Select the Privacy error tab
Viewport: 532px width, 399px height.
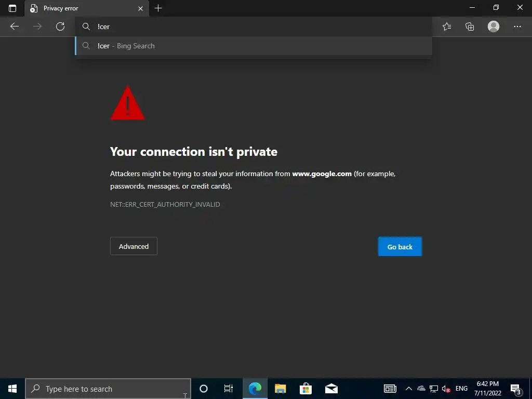(x=87, y=8)
